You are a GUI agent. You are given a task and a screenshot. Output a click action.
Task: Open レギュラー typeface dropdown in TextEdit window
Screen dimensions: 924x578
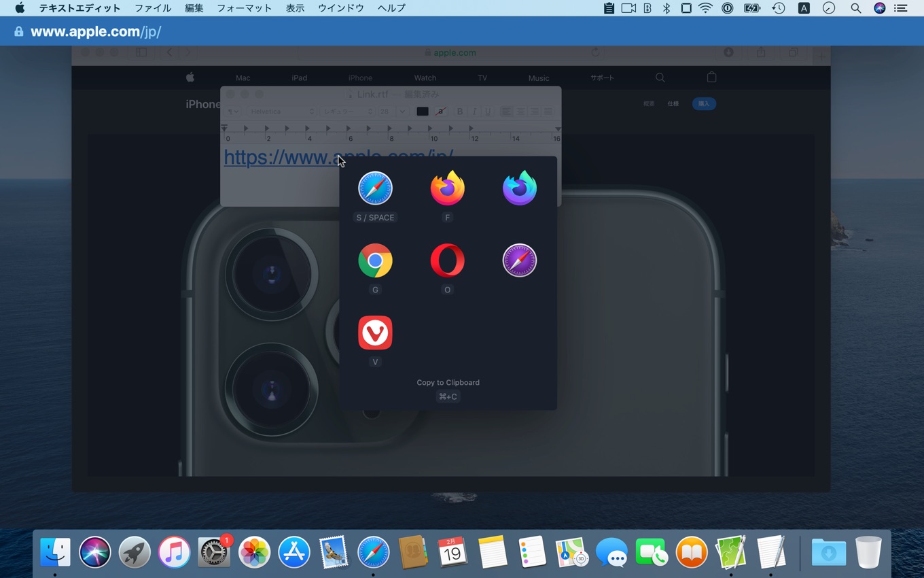(348, 112)
